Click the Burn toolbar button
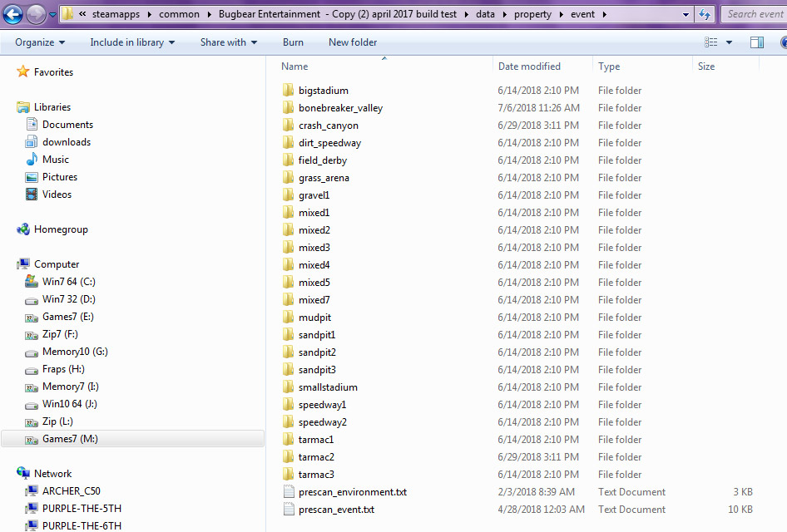 (x=293, y=42)
